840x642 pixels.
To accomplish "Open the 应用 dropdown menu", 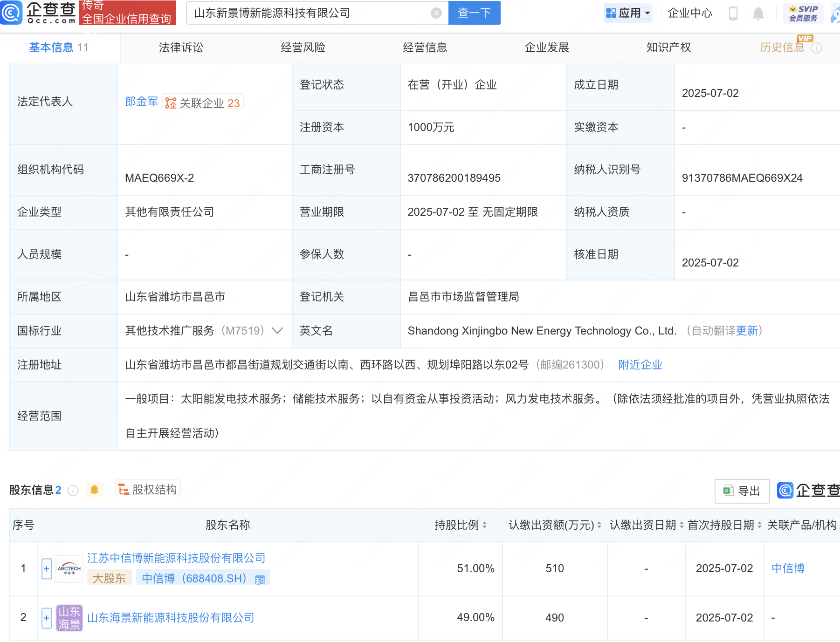I will [628, 13].
